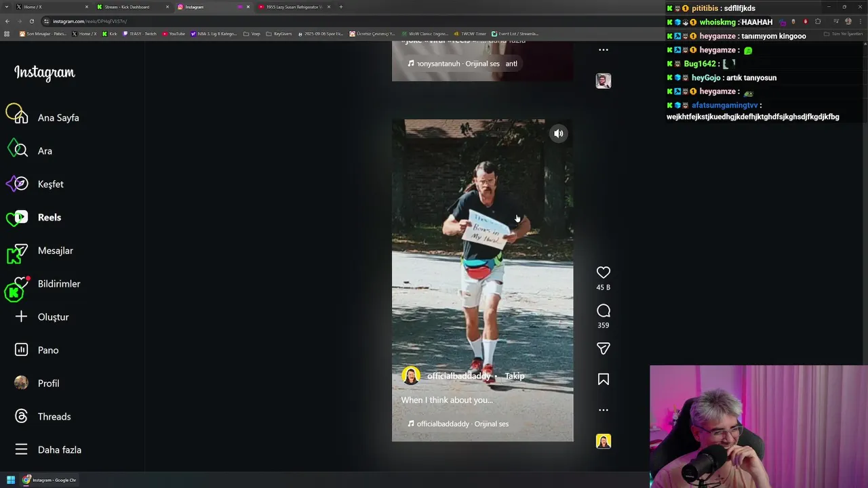
Task: Open the YouTube bookmark
Action: tap(174, 33)
